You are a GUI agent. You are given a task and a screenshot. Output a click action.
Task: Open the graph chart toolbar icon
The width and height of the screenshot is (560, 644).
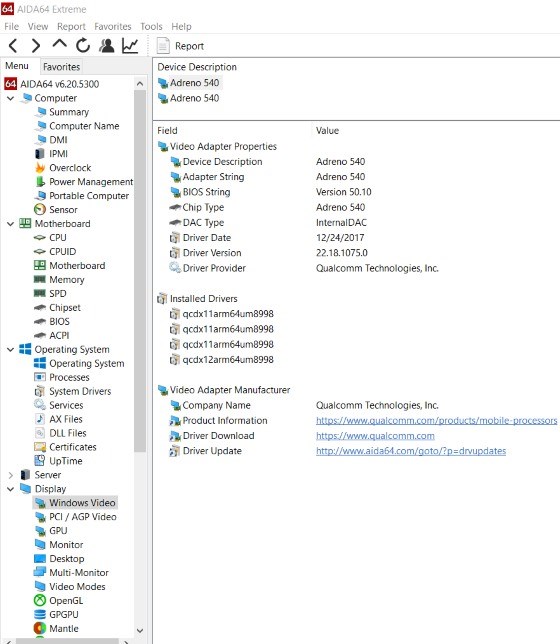click(x=130, y=45)
